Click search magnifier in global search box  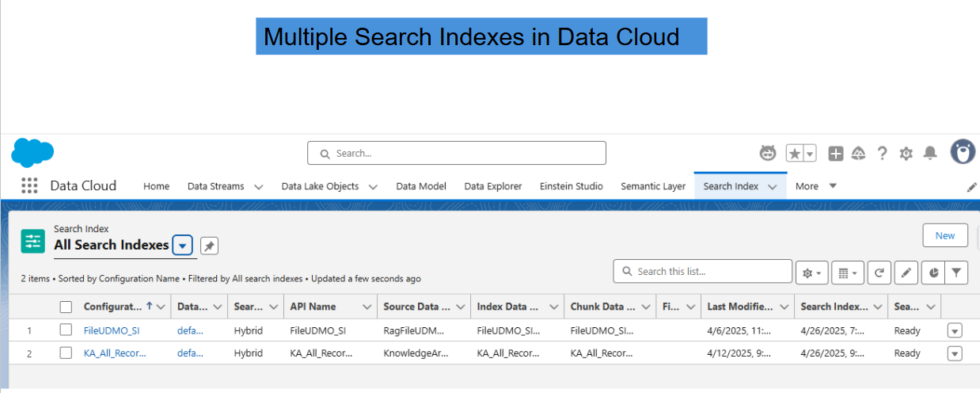[325, 154]
